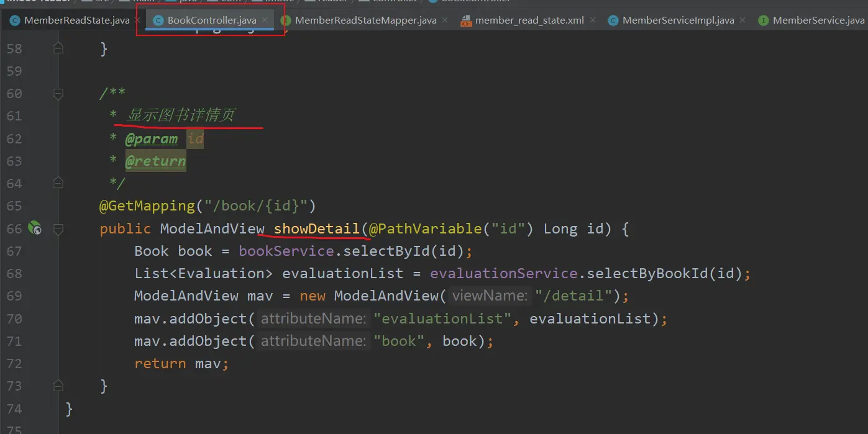Collapse the showDetail method at line 66
The image size is (868, 434).
(58, 229)
